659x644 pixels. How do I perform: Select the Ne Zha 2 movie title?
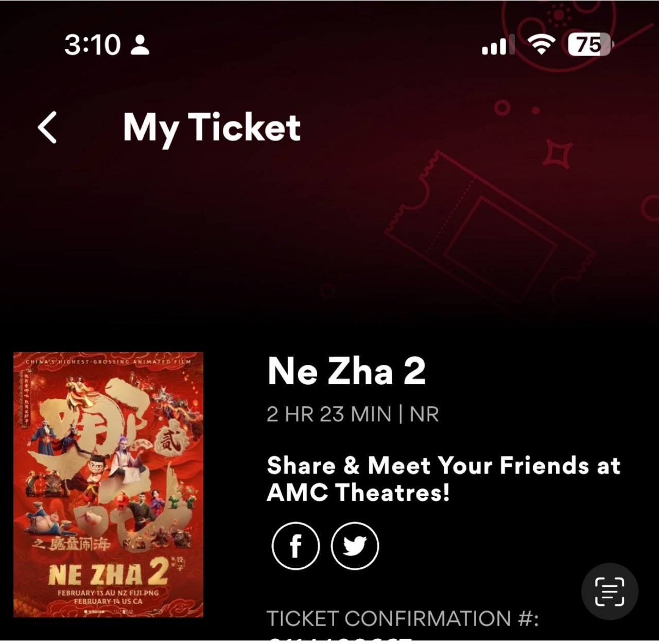[x=346, y=371]
